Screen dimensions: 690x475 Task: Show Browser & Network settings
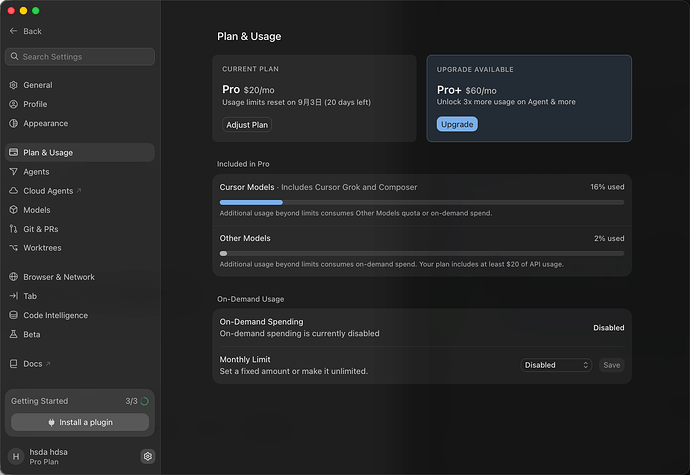(x=80, y=276)
